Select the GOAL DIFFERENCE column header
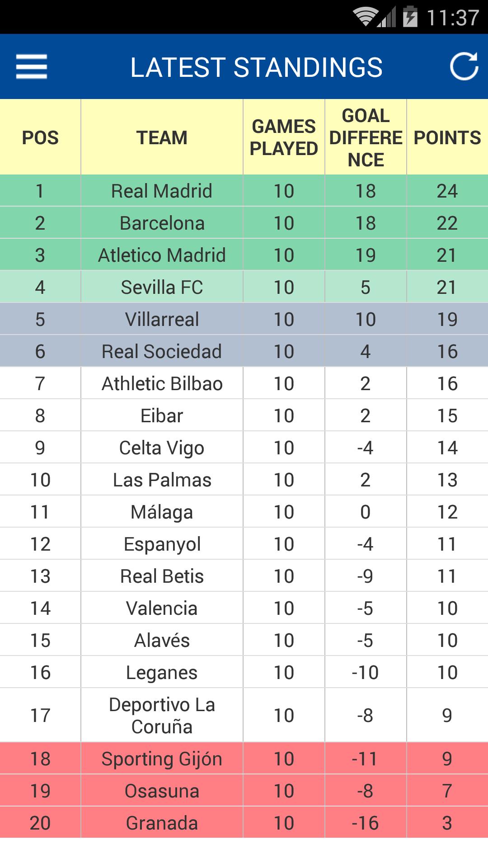The height and width of the screenshot is (868, 488). (x=366, y=137)
